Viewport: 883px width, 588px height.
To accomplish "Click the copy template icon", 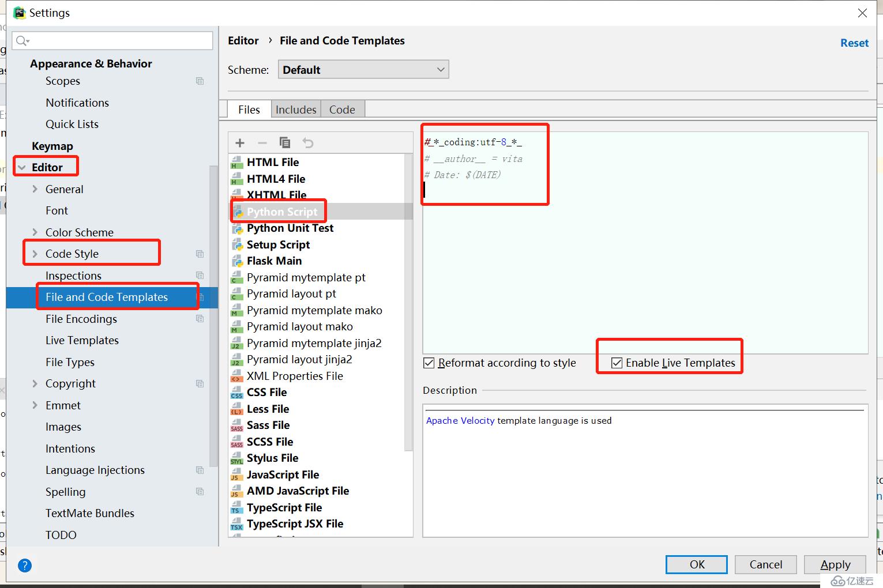I will 285,142.
